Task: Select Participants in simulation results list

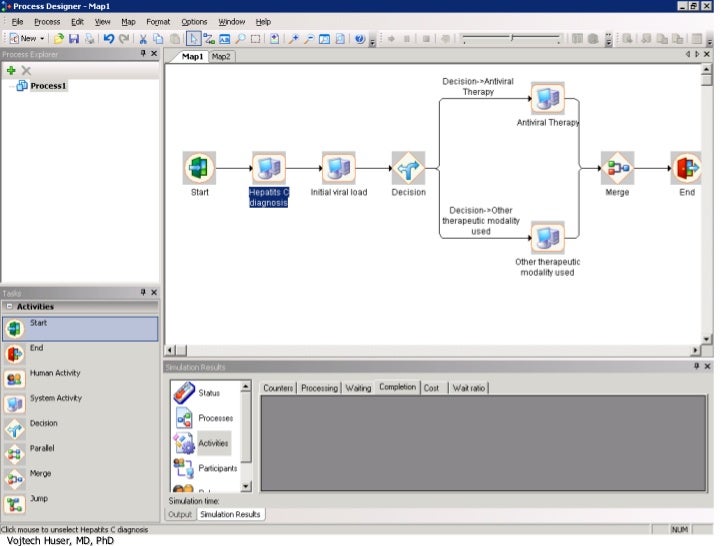Action: [206, 468]
